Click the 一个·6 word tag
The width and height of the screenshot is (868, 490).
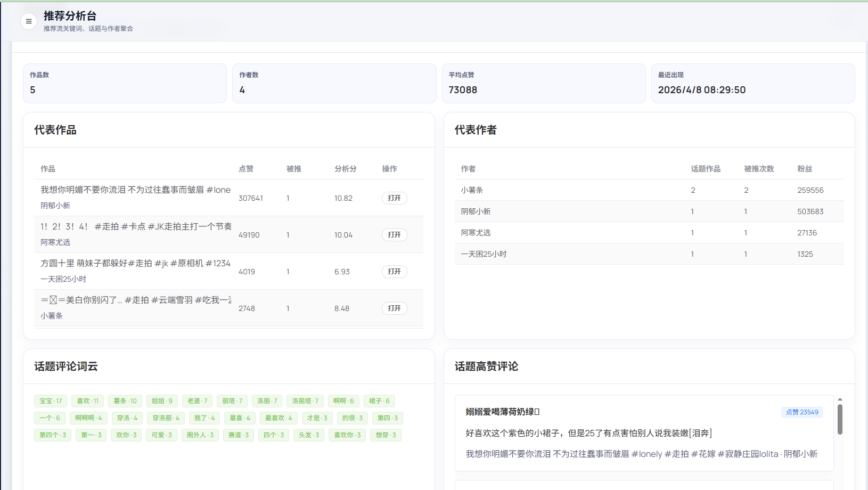50,418
